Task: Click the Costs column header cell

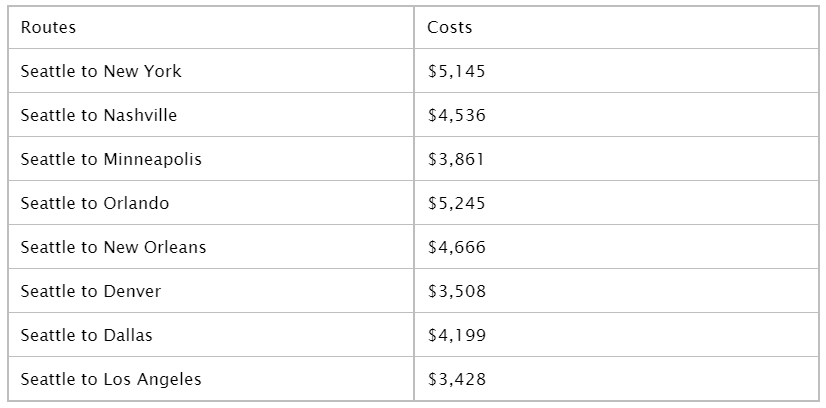Action: tap(616, 27)
